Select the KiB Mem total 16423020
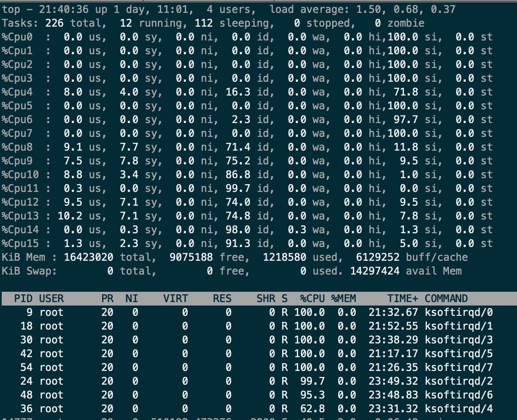Image resolution: width=517 pixels, height=420 pixels. click(x=89, y=257)
